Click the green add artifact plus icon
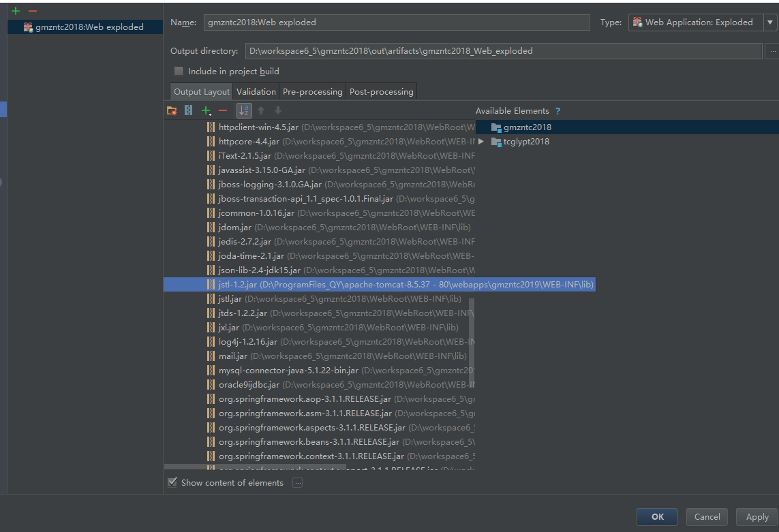 coord(16,10)
